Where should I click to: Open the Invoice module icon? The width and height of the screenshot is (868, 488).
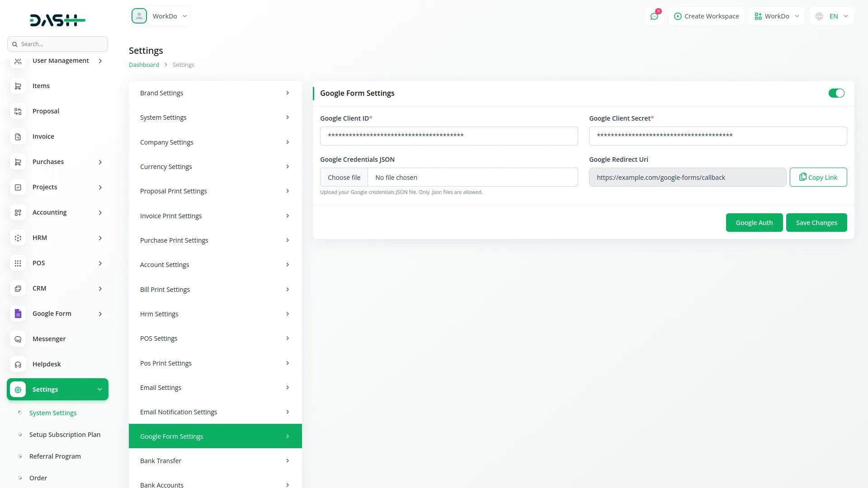tap(18, 136)
